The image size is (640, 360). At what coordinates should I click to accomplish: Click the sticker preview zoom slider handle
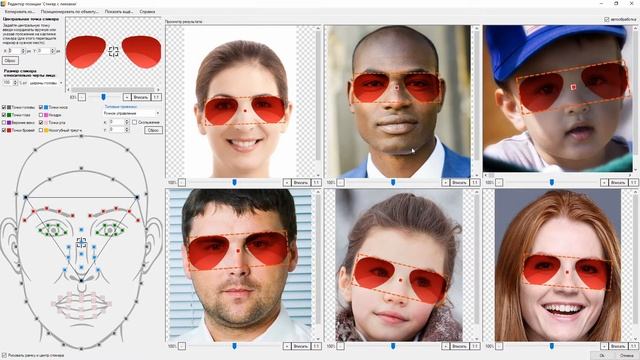pos(103,97)
